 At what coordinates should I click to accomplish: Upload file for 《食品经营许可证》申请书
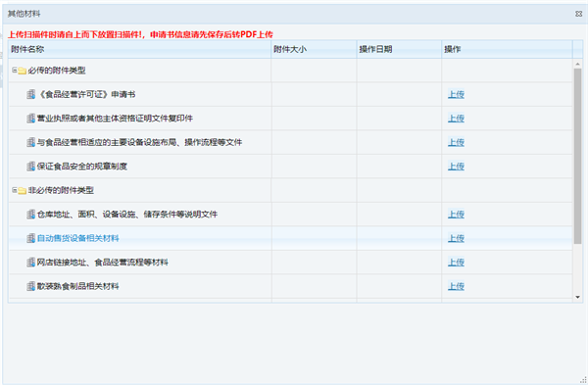pyautogui.click(x=456, y=94)
